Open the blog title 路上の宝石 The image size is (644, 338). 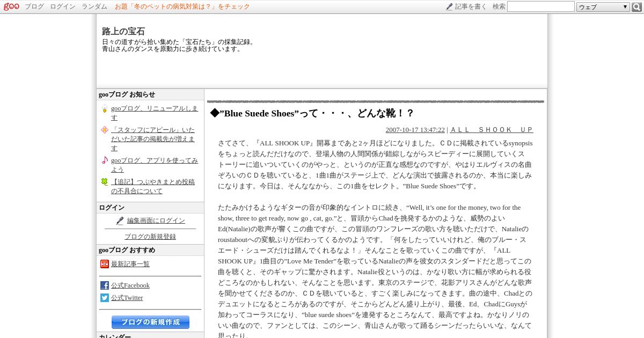(x=123, y=31)
